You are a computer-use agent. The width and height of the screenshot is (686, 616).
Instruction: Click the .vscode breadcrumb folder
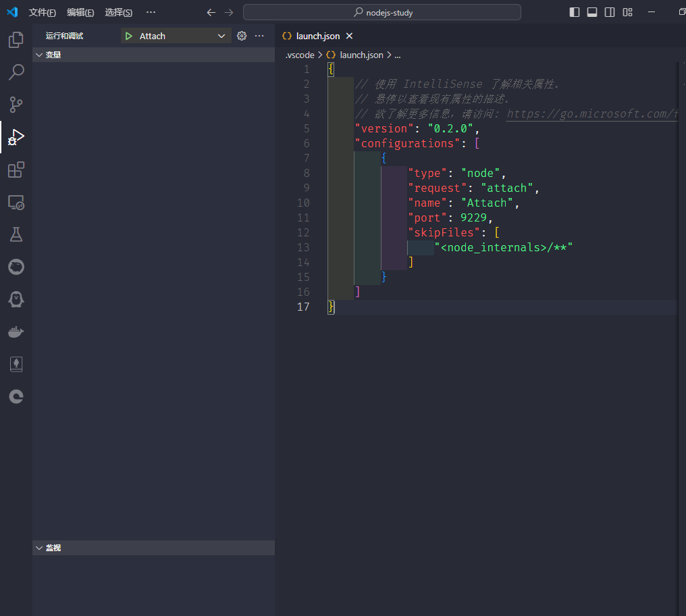[300, 55]
